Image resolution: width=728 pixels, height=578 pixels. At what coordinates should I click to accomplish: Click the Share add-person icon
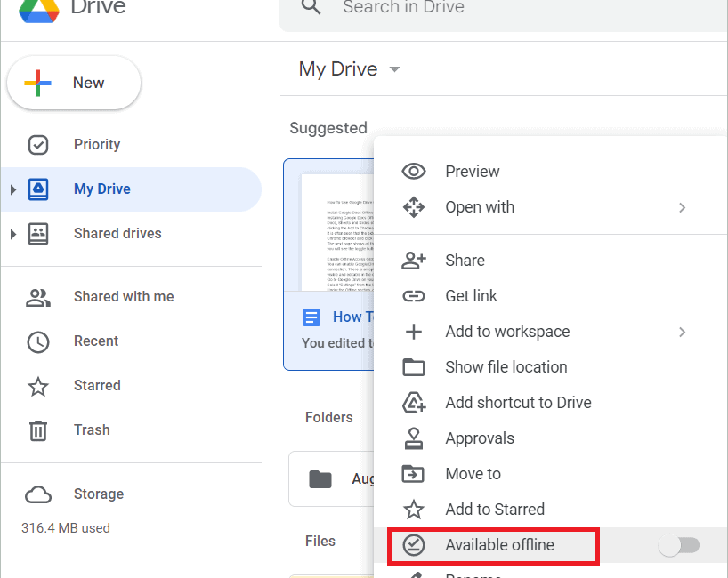pos(414,261)
